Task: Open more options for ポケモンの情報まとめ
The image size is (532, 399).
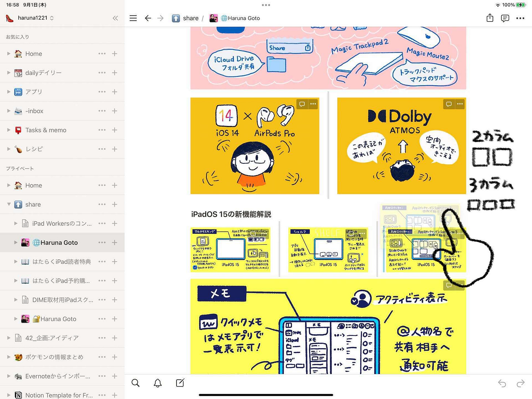Action: pyautogui.click(x=102, y=357)
